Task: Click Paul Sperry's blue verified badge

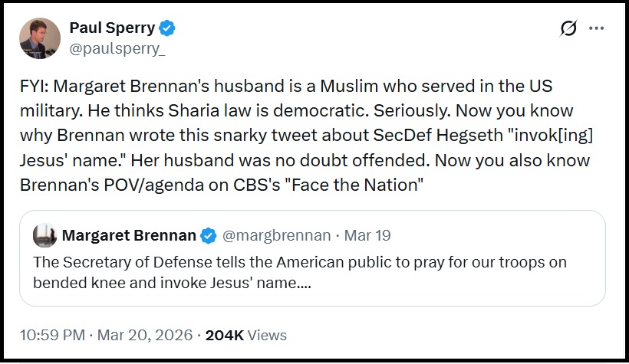Action: 167,29
